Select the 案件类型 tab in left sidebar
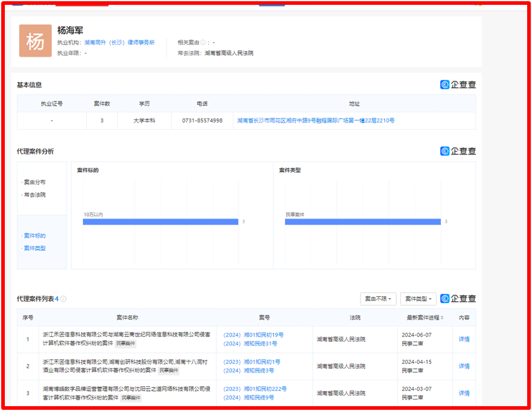 click(x=34, y=248)
